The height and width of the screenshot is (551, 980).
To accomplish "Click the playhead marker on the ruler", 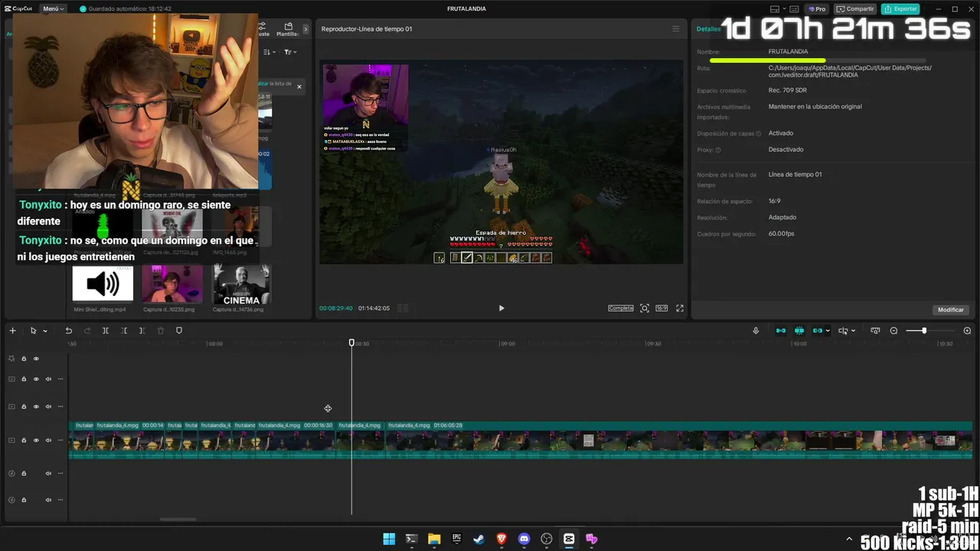I will (352, 343).
